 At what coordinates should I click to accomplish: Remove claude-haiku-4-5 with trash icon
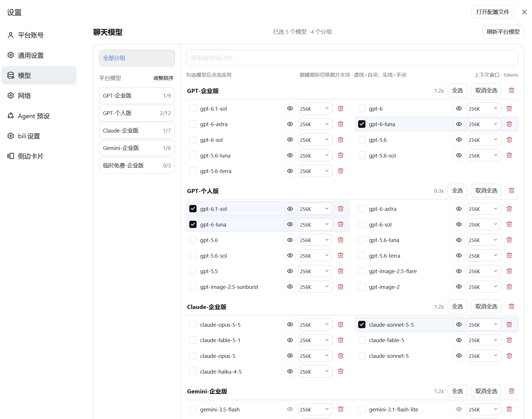[x=340, y=371]
